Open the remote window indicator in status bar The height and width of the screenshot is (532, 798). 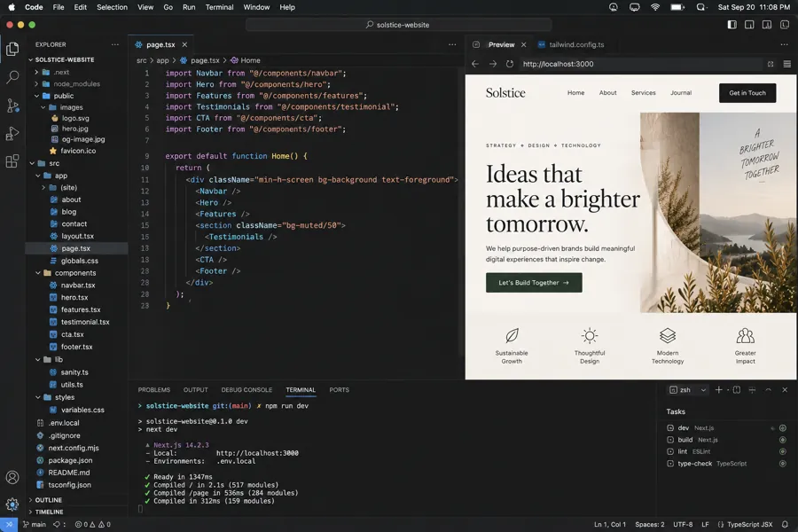click(x=9, y=524)
